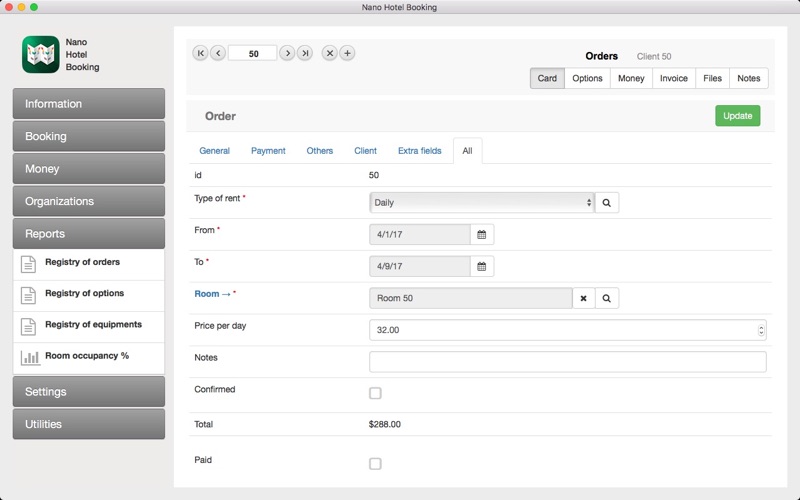Switch to the General tab
Viewport: 800px width, 500px height.
[x=214, y=151]
